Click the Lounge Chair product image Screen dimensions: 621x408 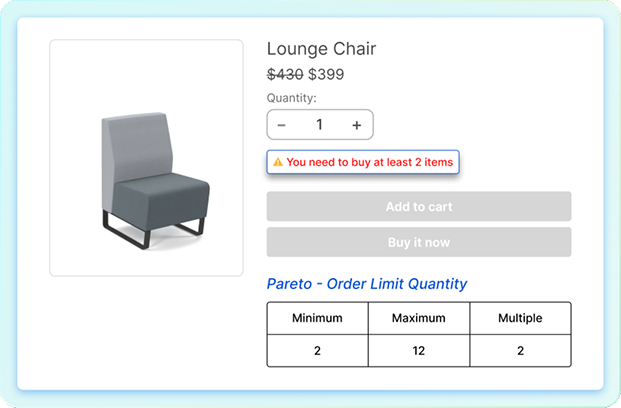[146, 157]
